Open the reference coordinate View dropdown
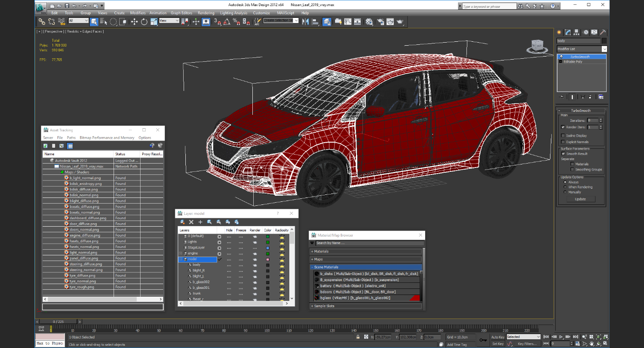This screenshot has height=348, width=644. (169, 20)
